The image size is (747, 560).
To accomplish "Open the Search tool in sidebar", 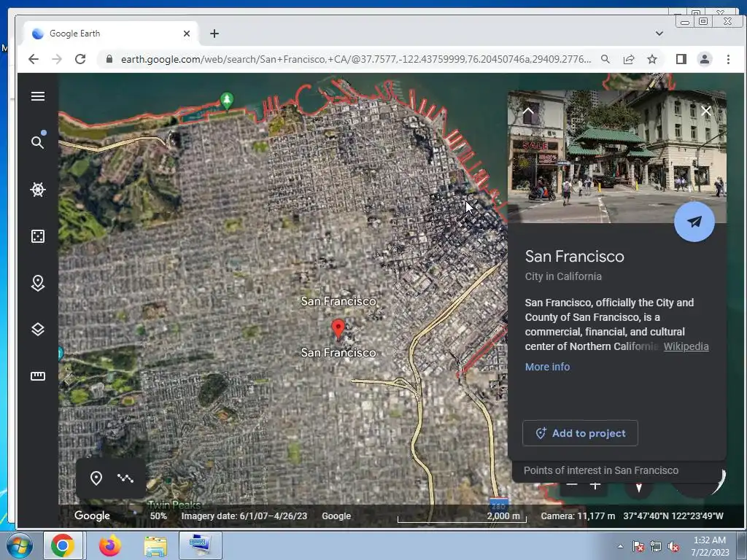I will point(38,142).
